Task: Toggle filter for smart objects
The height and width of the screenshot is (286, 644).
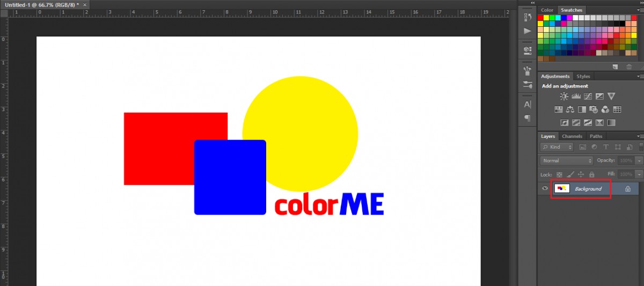Action: [x=630, y=147]
